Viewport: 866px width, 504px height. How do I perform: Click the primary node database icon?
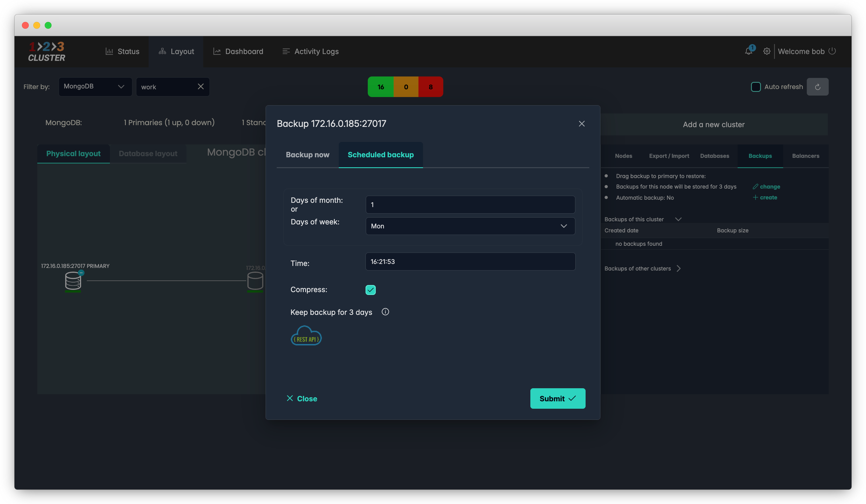coord(73,281)
